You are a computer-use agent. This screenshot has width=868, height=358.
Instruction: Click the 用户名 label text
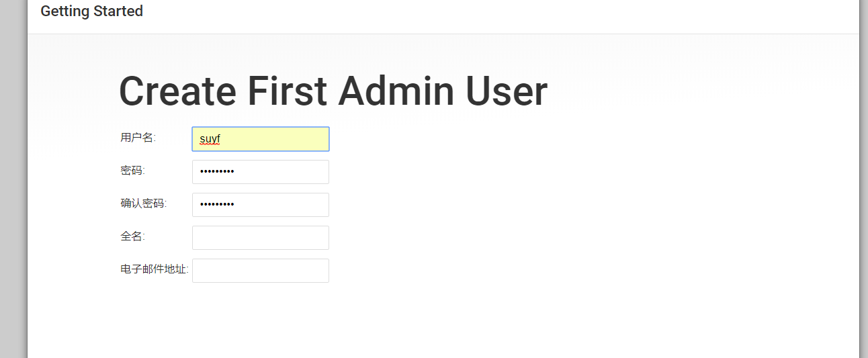pos(138,138)
